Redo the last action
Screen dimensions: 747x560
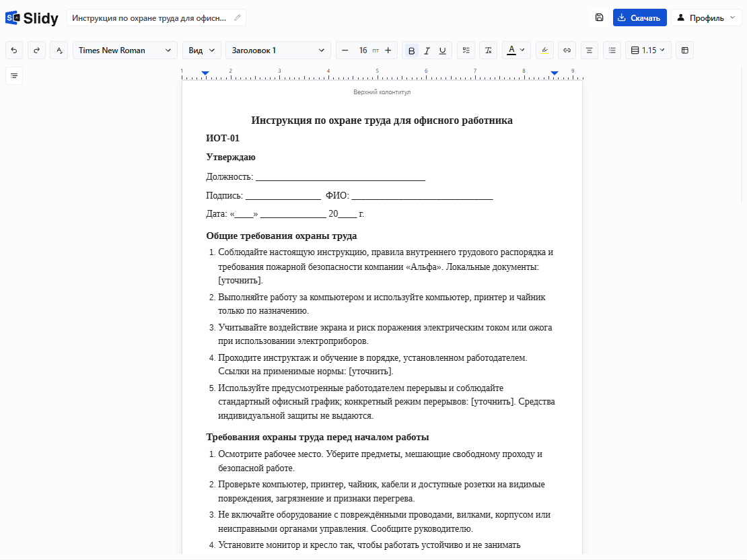(37, 50)
